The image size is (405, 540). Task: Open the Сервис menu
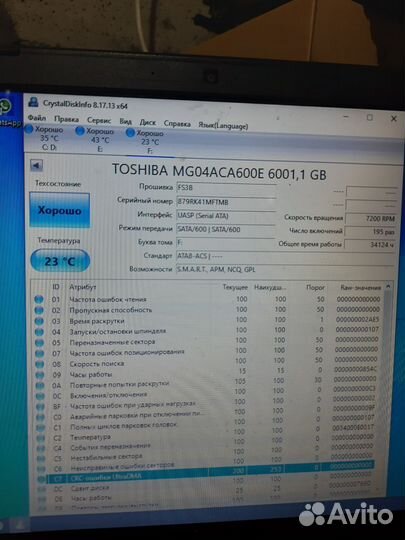(x=99, y=120)
